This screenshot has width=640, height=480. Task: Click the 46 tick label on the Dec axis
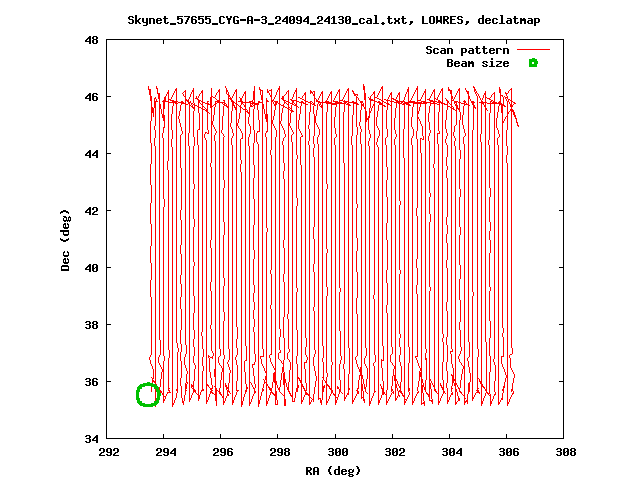tap(91, 97)
